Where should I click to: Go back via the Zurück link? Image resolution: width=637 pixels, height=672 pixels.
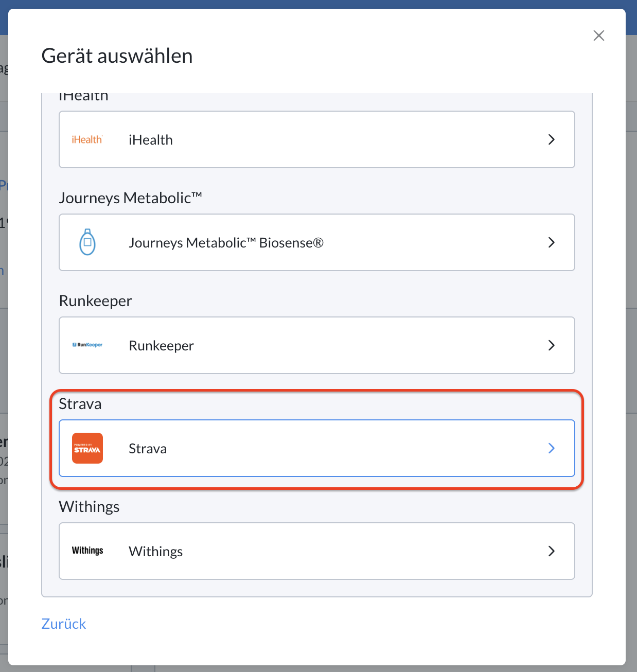pyautogui.click(x=64, y=624)
